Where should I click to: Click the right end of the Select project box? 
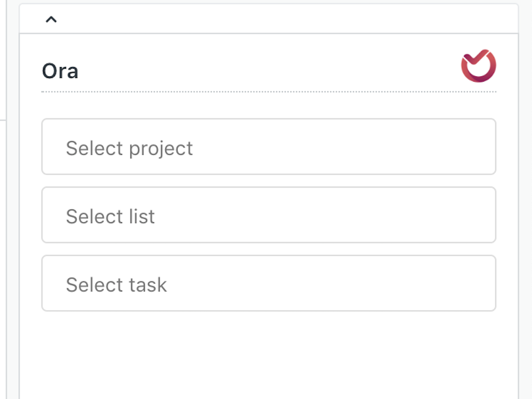[478, 147]
